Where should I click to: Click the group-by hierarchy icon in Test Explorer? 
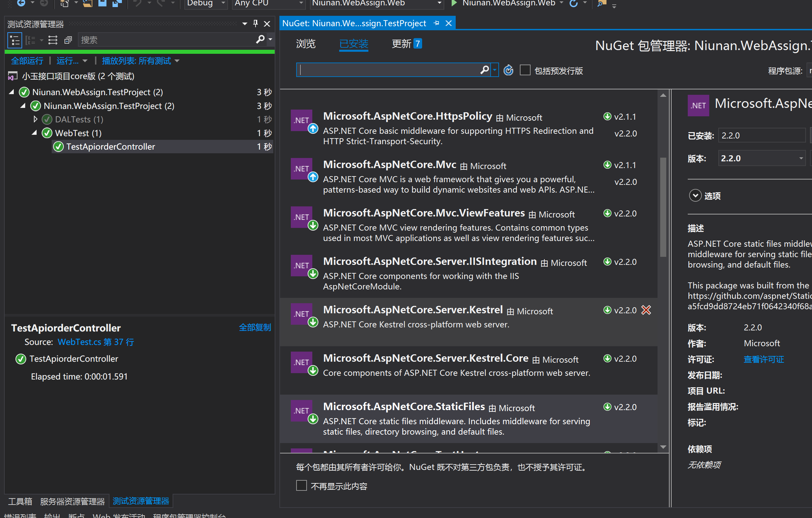click(15, 40)
